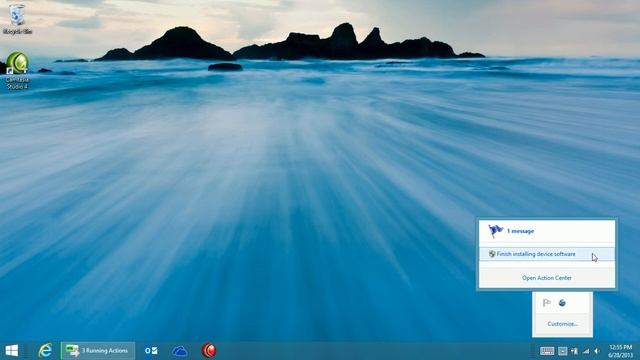This screenshot has width=640, height=360.
Task: Open the SkyDrive cloud icon on taskbar
Action: 180,351
